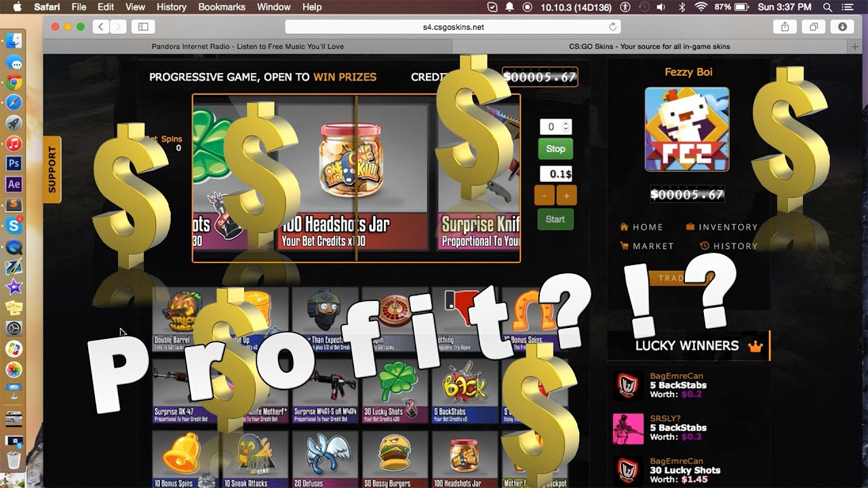Adjust the auto-spin count stepper
Screen dimensions: 868x488
[x=567, y=127]
